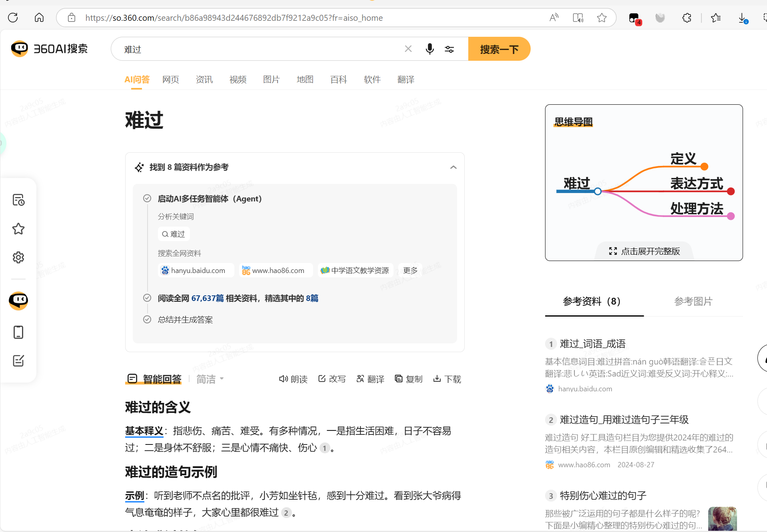767x532 pixels.
Task: Open the downloads icon in browser toolbar
Action: [x=743, y=18]
